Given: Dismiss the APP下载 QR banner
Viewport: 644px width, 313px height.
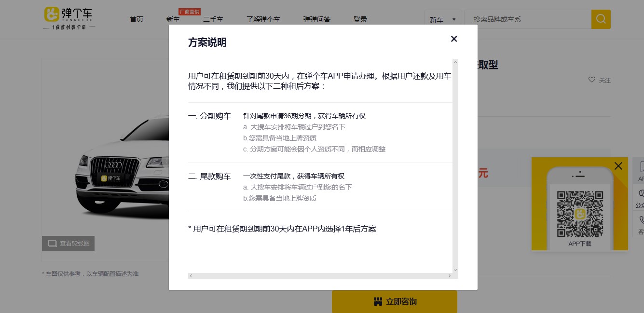Looking at the screenshot, I should pos(618,166).
